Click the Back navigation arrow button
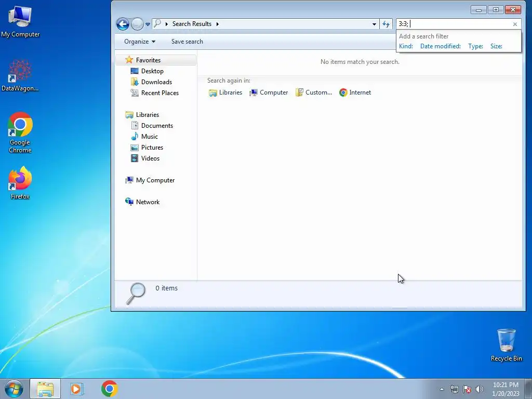532x399 pixels. (x=123, y=24)
